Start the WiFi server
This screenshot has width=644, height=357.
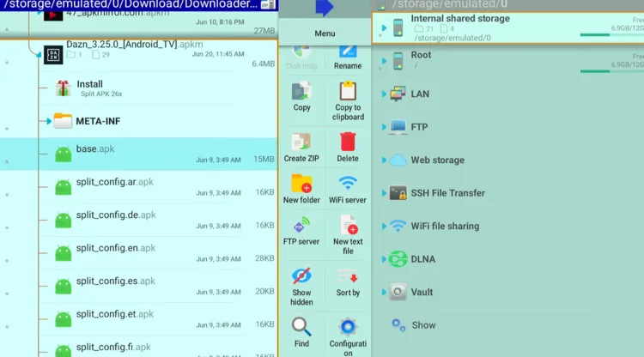[348, 189]
